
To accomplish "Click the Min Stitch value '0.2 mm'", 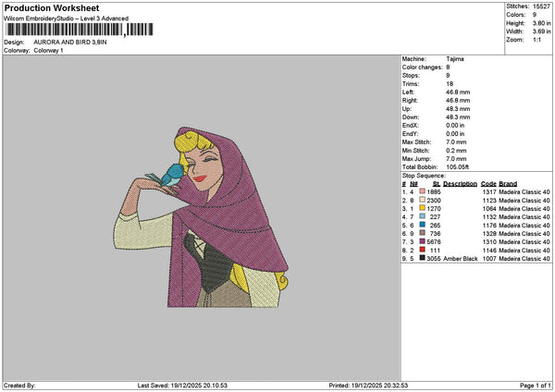I will coord(456,151).
